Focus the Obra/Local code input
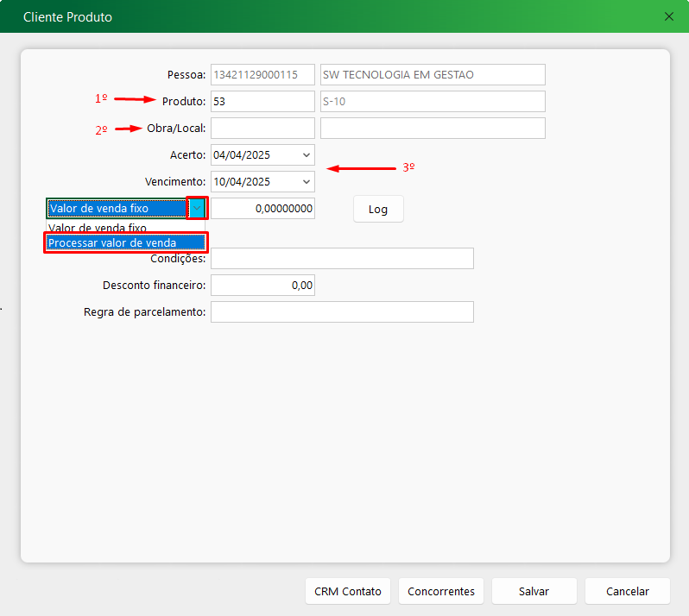Screen dimensions: 689x616 click(262, 129)
